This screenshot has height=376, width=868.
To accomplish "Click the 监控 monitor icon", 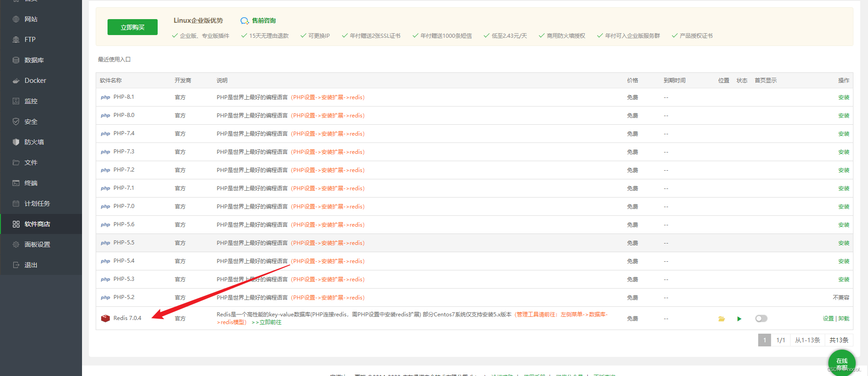I will click(x=16, y=101).
